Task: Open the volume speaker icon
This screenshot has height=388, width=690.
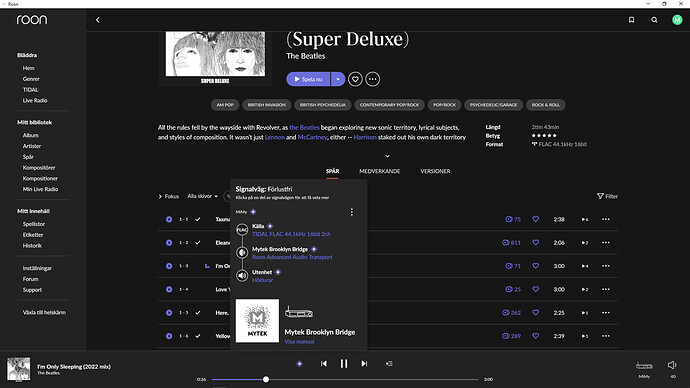Action: (x=672, y=365)
